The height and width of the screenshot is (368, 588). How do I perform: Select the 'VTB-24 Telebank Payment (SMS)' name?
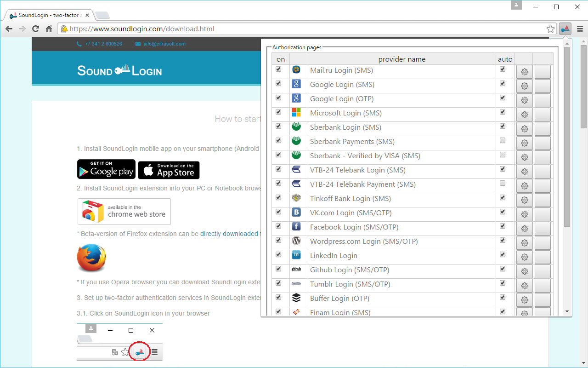tap(363, 184)
